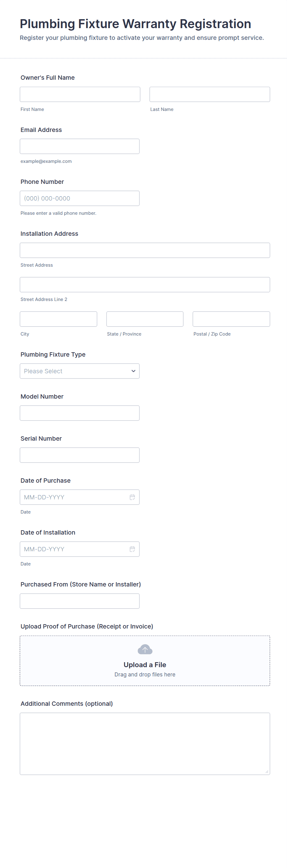Click the Phone Number field
The image size is (287, 868).
pyautogui.click(x=79, y=198)
